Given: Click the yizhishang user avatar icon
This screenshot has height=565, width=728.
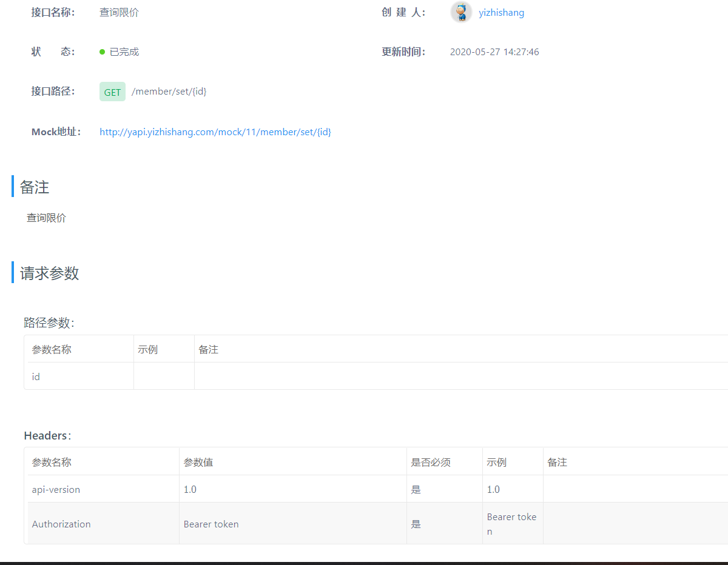Looking at the screenshot, I should [x=461, y=12].
